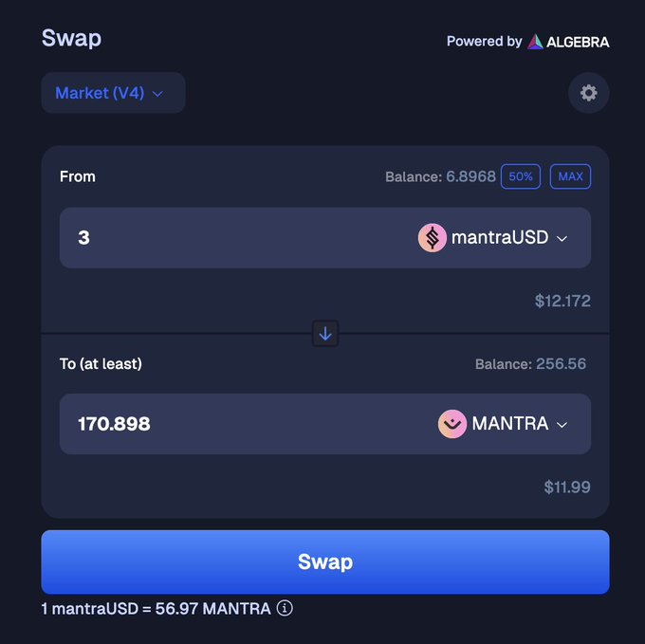Screen dimensions: 645x644
Task: Click the $11.99 value label
Action: click(x=567, y=487)
